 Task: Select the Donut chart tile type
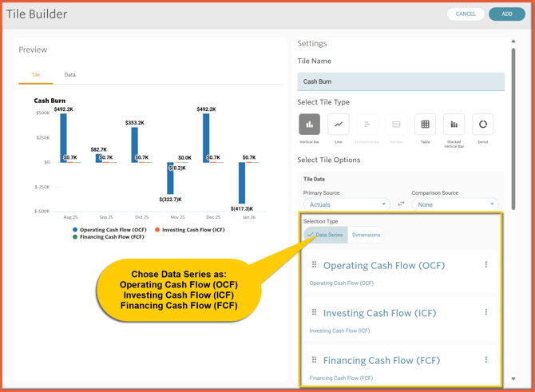[483, 125]
